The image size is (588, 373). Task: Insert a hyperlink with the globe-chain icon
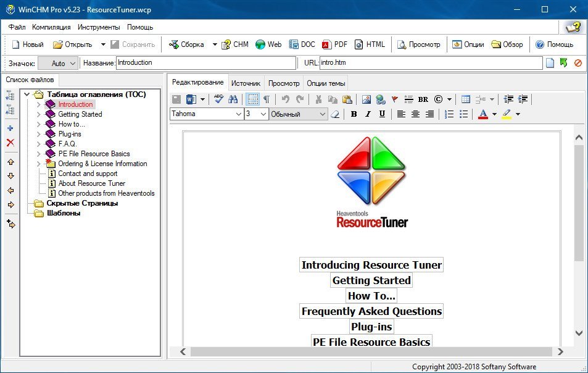381,99
